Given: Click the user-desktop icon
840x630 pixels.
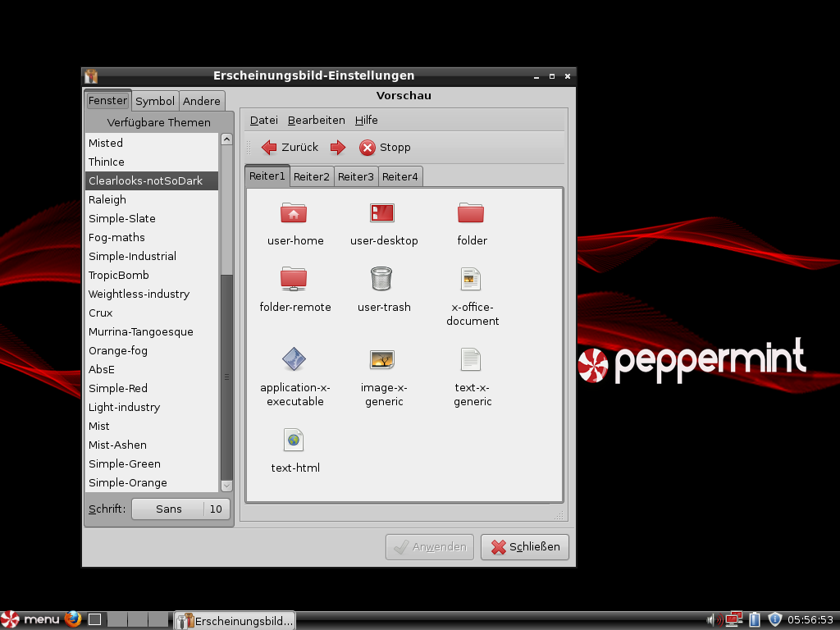Looking at the screenshot, I should click(383, 214).
